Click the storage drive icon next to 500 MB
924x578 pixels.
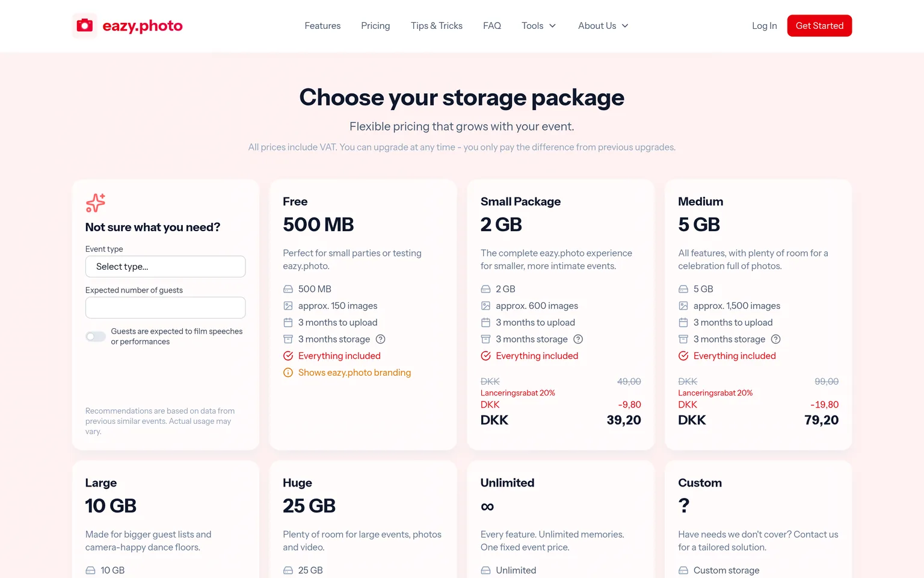(x=288, y=289)
